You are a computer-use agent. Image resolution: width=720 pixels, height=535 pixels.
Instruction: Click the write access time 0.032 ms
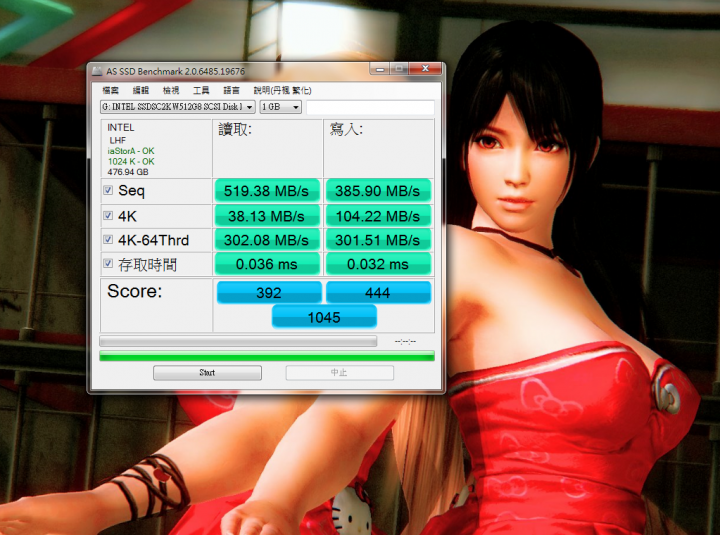(378, 264)
